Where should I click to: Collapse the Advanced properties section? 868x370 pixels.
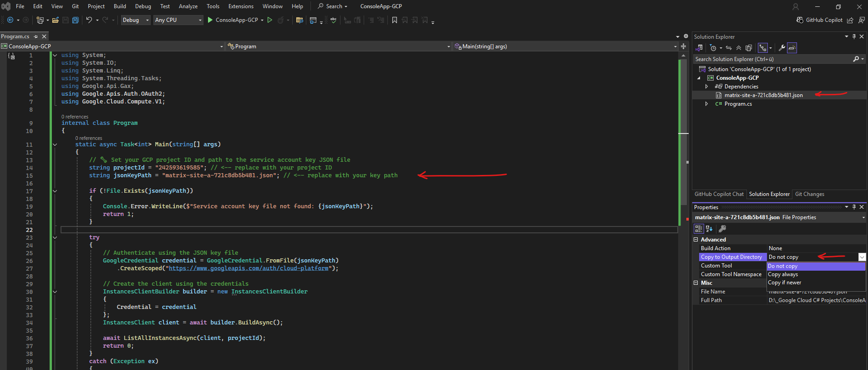[x=696, y=240]
